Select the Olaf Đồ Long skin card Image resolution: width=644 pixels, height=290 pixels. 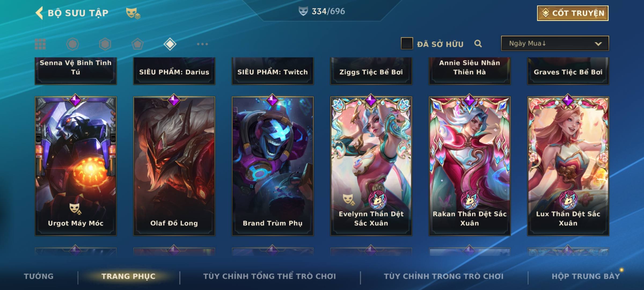(x=174, y=166)
